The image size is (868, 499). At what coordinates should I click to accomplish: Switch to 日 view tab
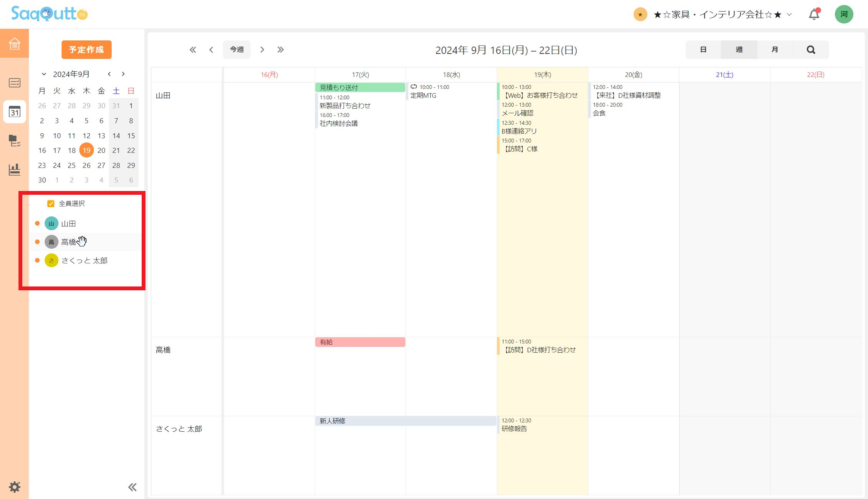coord(703,50)
